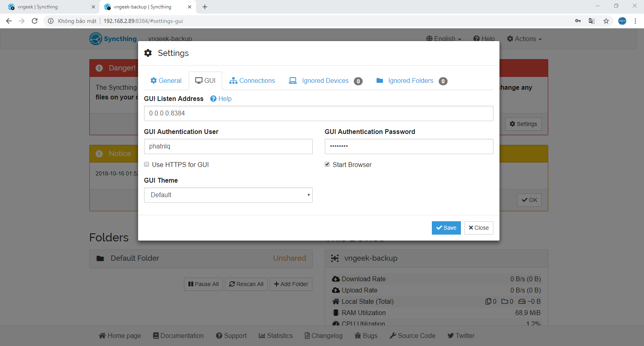644x346 pixels.
Task: Click the Pause All button
Action: pyautogui.click(x=203, y=284)
